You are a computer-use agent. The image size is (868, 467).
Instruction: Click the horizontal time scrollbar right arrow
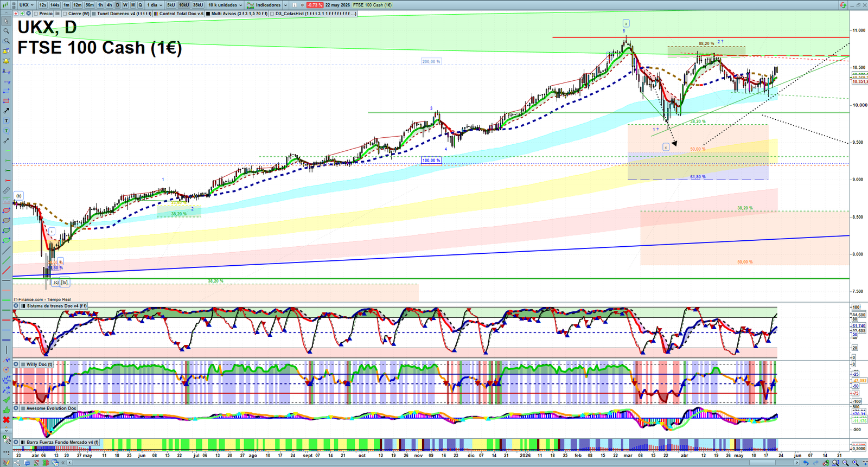point(796,463)
